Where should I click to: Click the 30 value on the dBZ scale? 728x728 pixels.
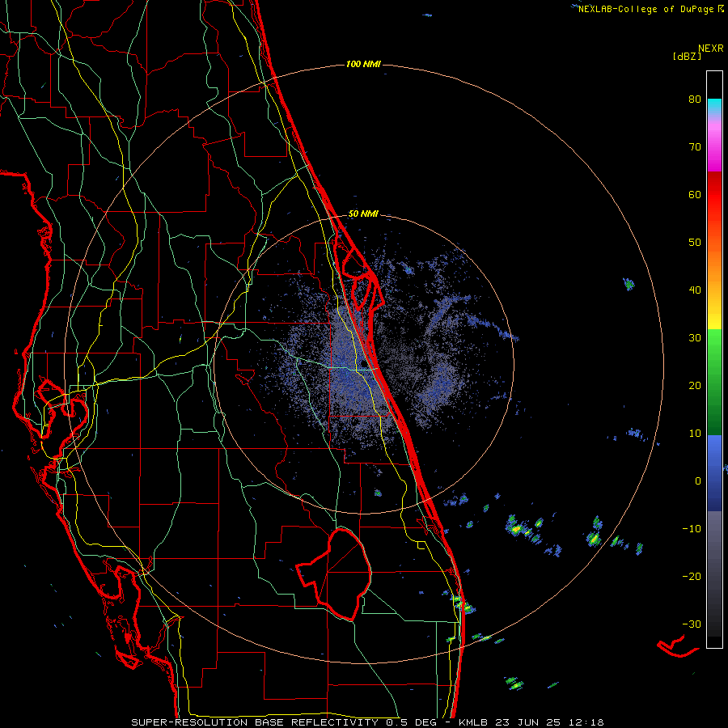695,338
